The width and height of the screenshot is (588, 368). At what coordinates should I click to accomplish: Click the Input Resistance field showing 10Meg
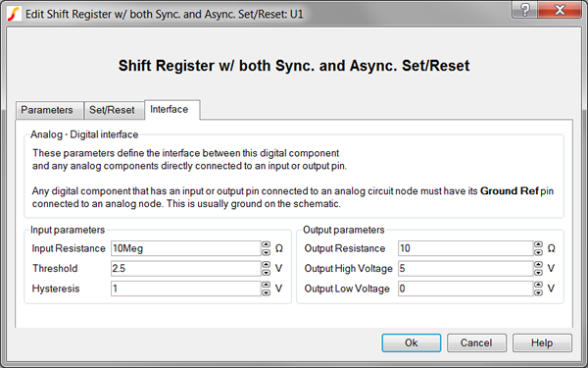[186, 248]
